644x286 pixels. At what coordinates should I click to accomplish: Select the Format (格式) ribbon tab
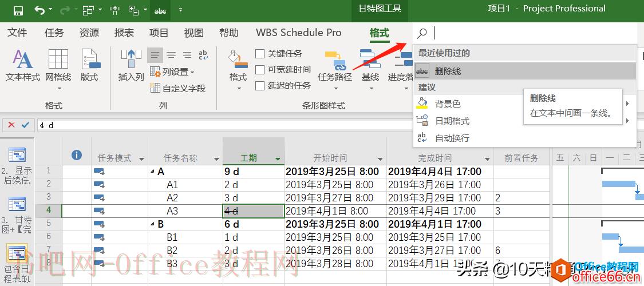click(x=379, y=33)
